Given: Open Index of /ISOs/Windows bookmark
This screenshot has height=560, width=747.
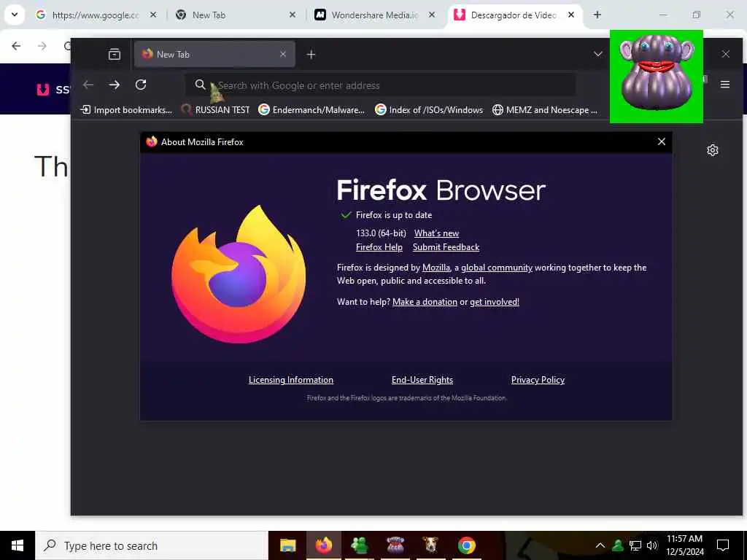Looking at the screenshot, I should click(x=429, y=110).
